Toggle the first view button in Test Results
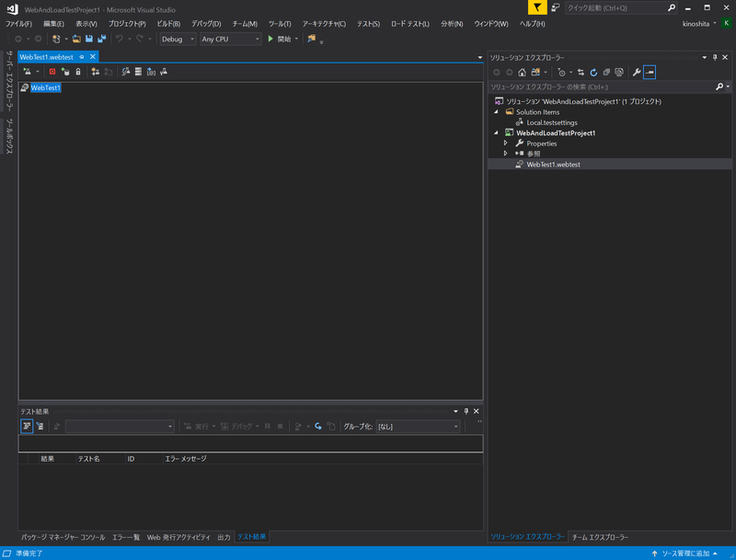Image resolution: width=736 pixels, height=560 pixels. click(x=27, y=427)
